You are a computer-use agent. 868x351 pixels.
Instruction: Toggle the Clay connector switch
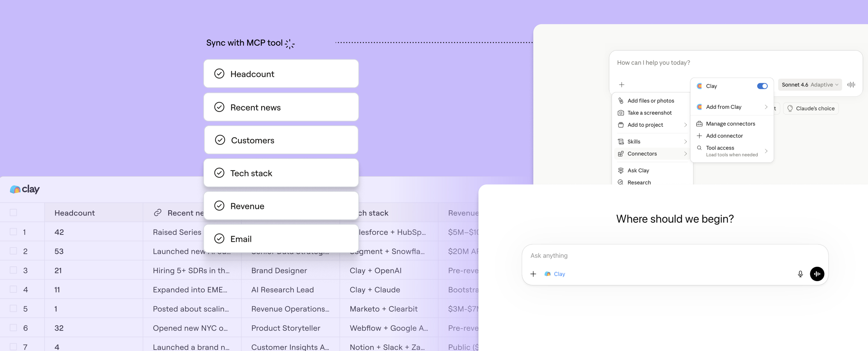coord(762,86)
